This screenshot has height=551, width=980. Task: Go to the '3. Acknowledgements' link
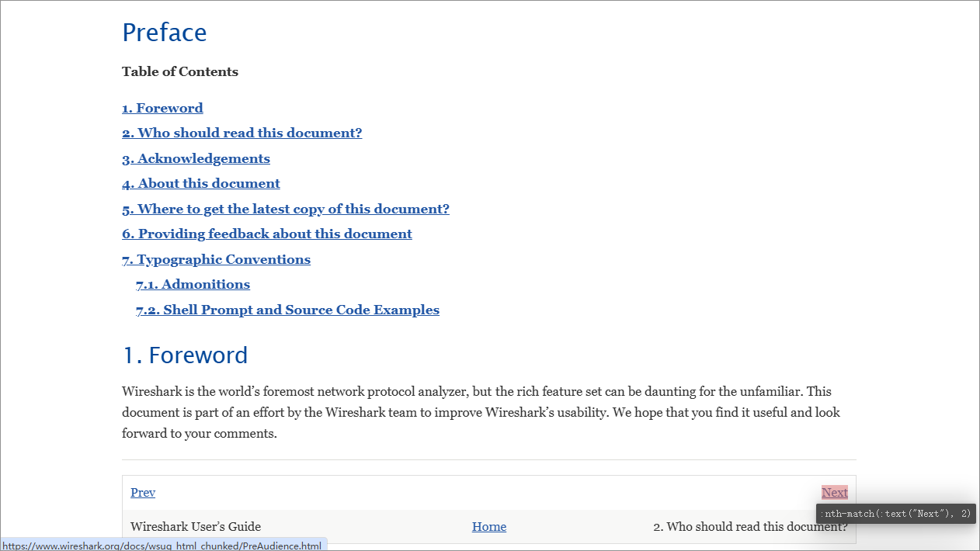point(196,158)
